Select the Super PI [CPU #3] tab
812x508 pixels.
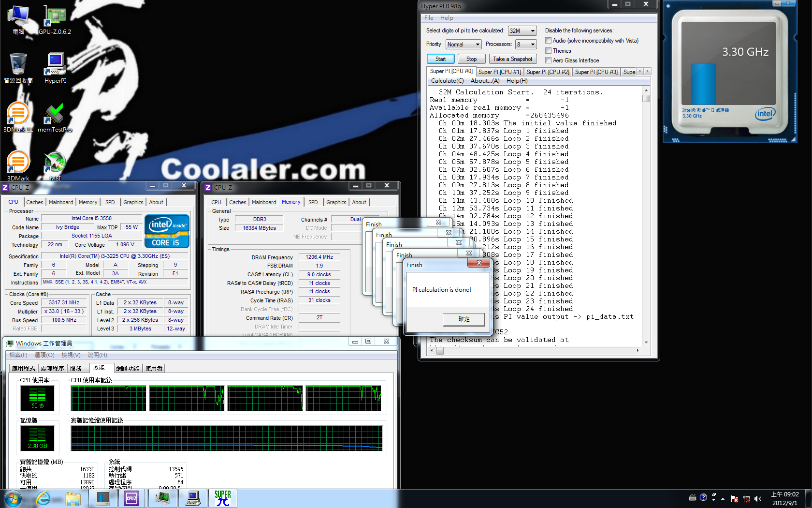point(596,72)
